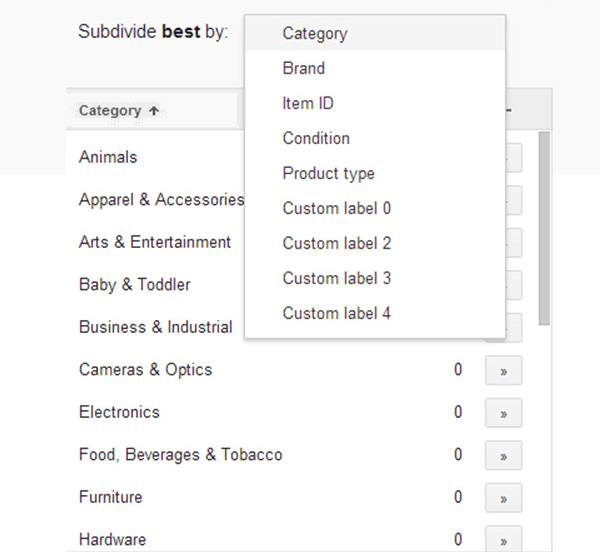600x553 pixels.
Task: Click the » button beside Electronics
Action: point(503,413)
